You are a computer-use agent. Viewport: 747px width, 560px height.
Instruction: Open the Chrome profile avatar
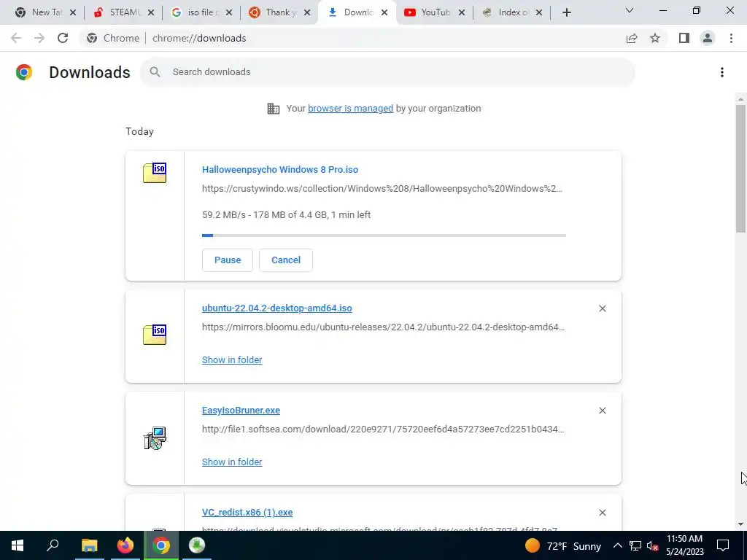[708, 38]
